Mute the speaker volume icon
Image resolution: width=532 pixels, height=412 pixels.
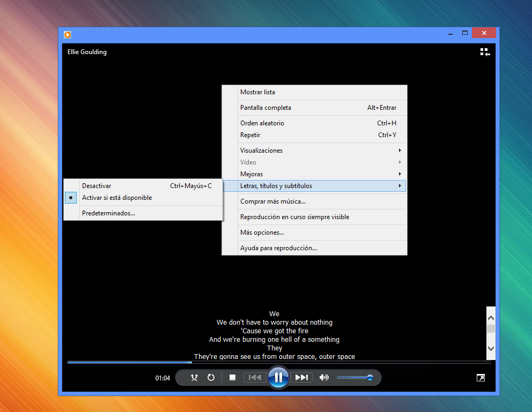324,378
